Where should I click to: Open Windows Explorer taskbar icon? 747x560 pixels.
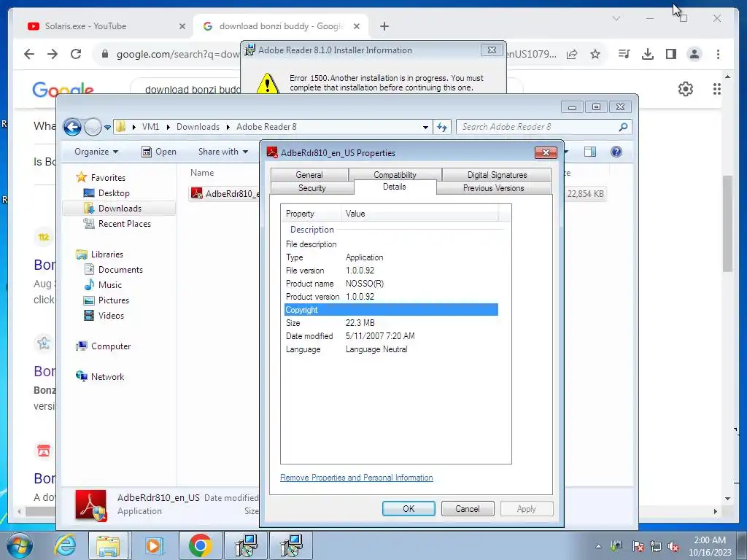tap(108, 545)
